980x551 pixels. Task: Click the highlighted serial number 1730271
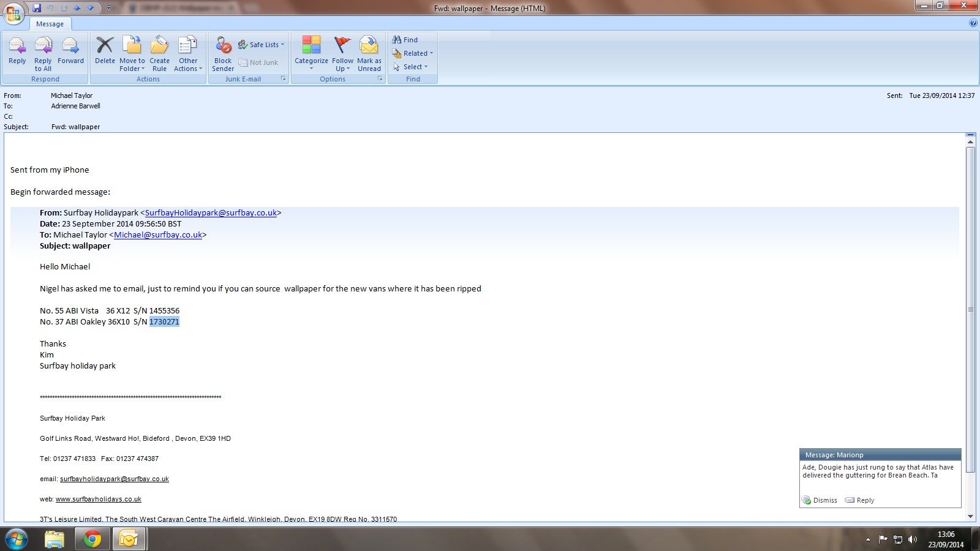164,322
